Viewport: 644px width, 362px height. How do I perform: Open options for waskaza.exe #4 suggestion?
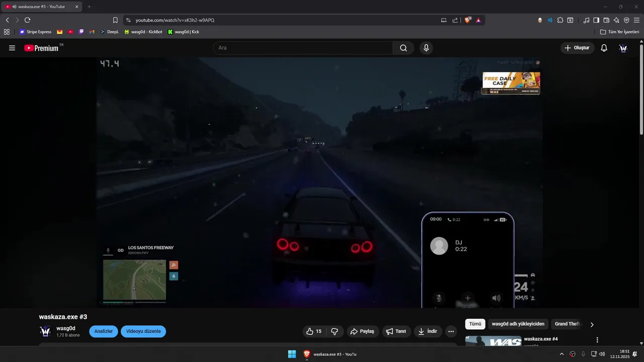597,340
